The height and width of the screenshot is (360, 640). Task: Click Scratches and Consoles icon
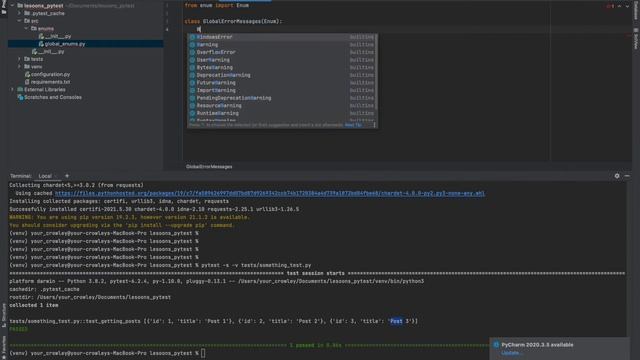20,97
